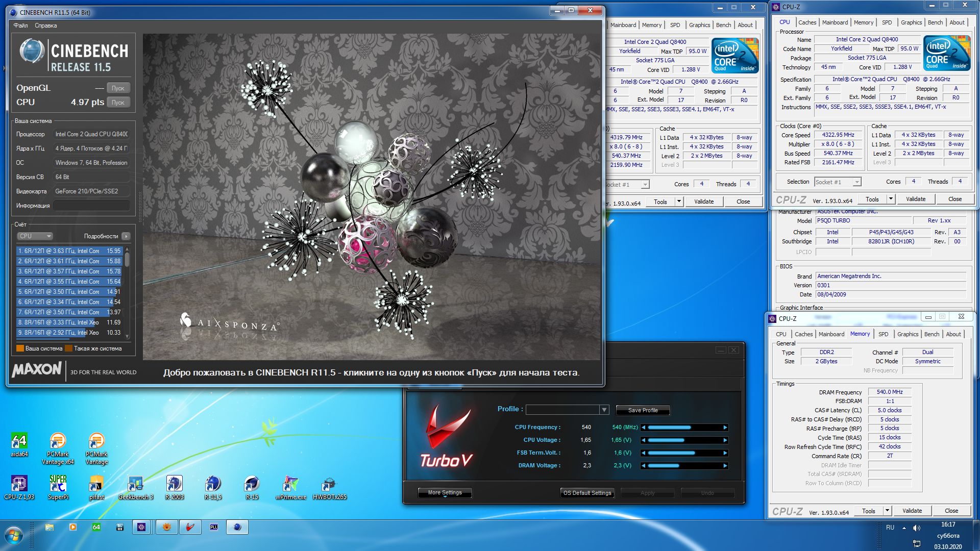Image resolution: width=980 pixels, height=551 pixels.
Task: Click Validate in the middle CPU-Z window
Action: click(704, 202)
